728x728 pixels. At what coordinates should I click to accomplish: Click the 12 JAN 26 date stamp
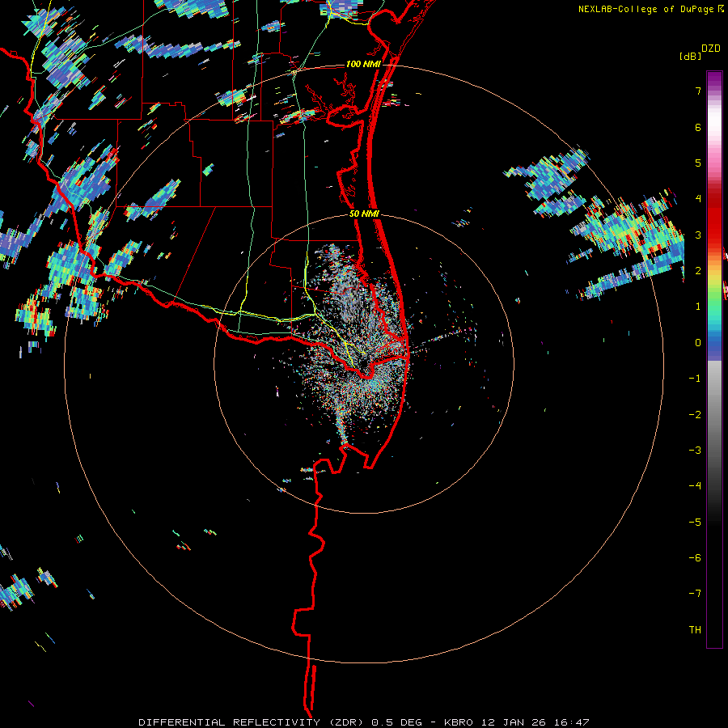coord(512,722)
